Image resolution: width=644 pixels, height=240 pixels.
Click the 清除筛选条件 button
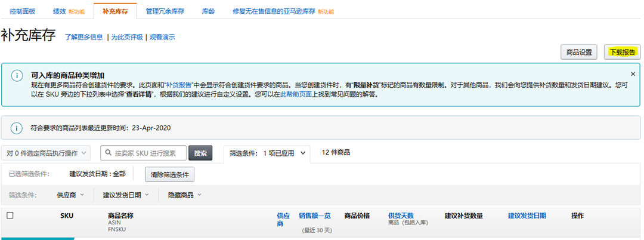169,174
